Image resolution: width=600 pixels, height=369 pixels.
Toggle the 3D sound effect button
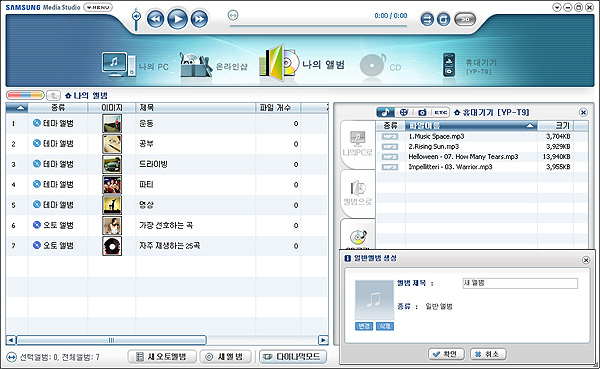pos(465,19)
